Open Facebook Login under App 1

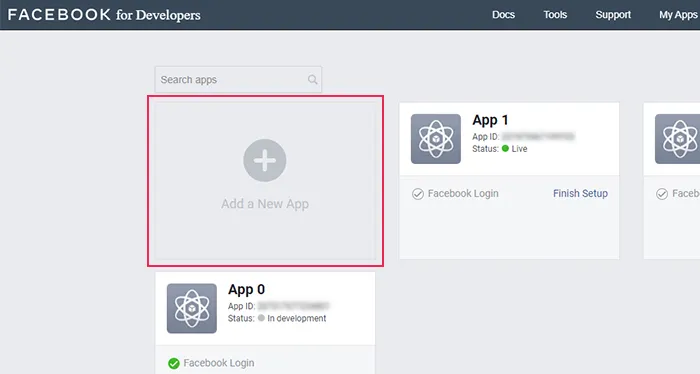pyautogui.click(x=463, y=193)
